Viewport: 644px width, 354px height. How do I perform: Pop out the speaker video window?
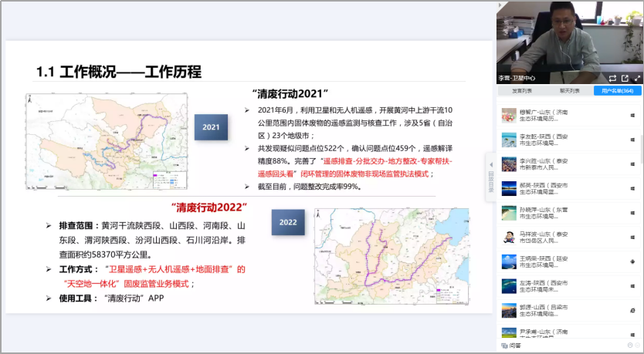[625, 78]
